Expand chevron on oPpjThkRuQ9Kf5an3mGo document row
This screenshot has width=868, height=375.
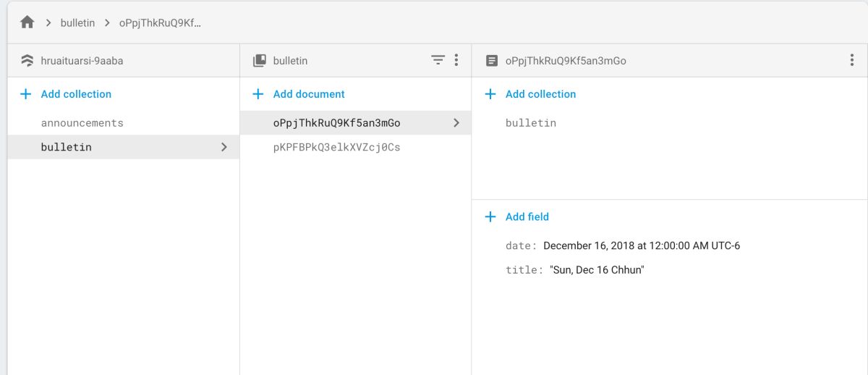pos(456,123)
